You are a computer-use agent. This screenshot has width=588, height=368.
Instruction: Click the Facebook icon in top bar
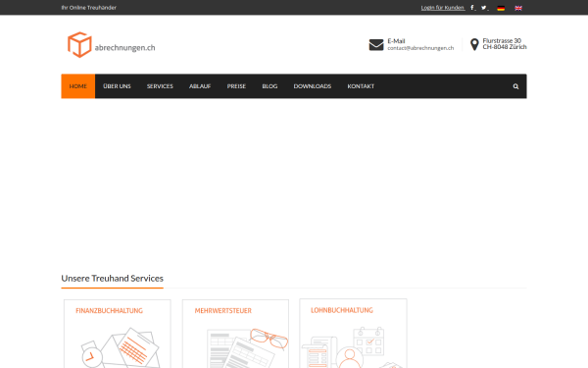point(472,8)
